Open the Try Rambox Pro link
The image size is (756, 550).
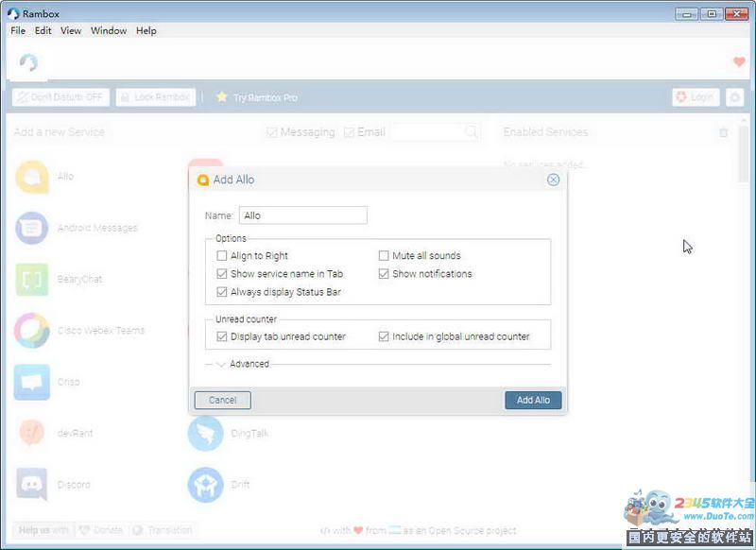pos(257,97)
